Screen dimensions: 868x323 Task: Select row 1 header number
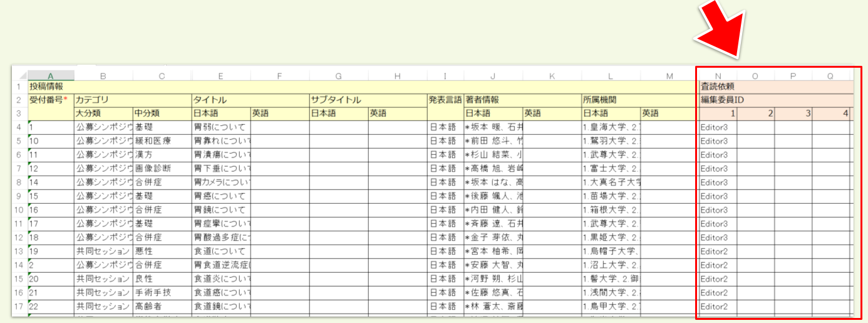[x=20, y=87]
